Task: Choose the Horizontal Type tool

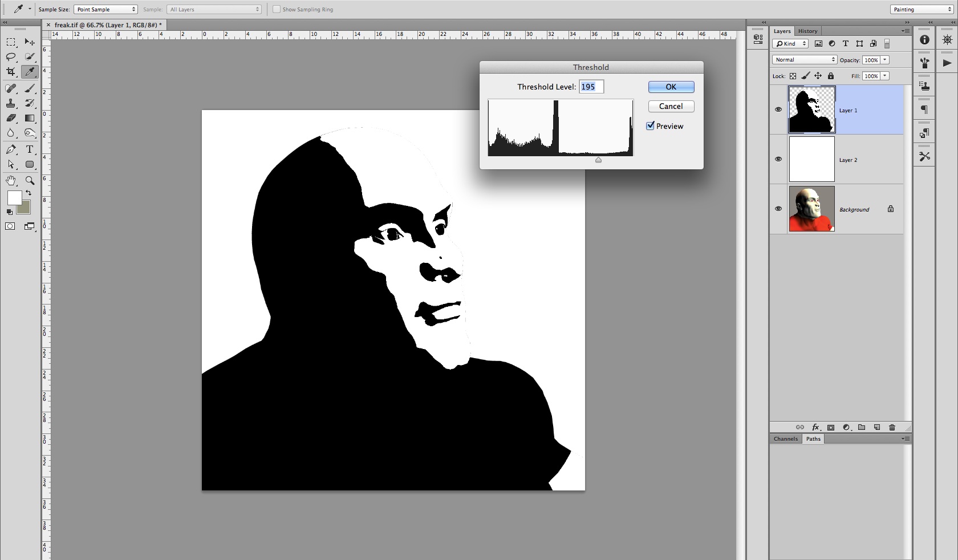Action: (x=30, y=149)
